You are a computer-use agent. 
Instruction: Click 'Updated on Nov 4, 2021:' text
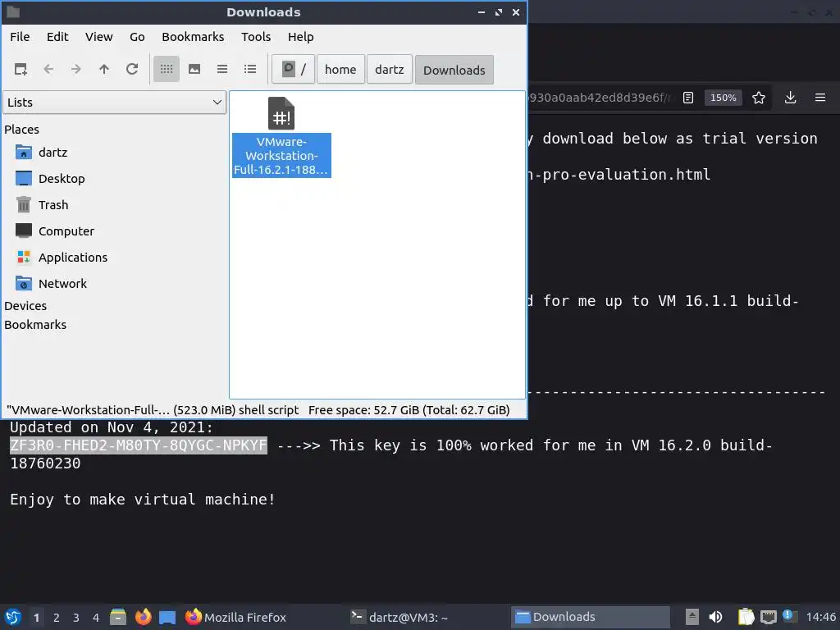coord(112,427)
